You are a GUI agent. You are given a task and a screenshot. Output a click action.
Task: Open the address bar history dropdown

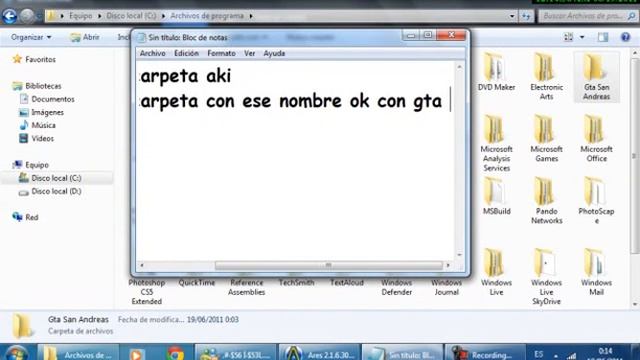(512, 16)
